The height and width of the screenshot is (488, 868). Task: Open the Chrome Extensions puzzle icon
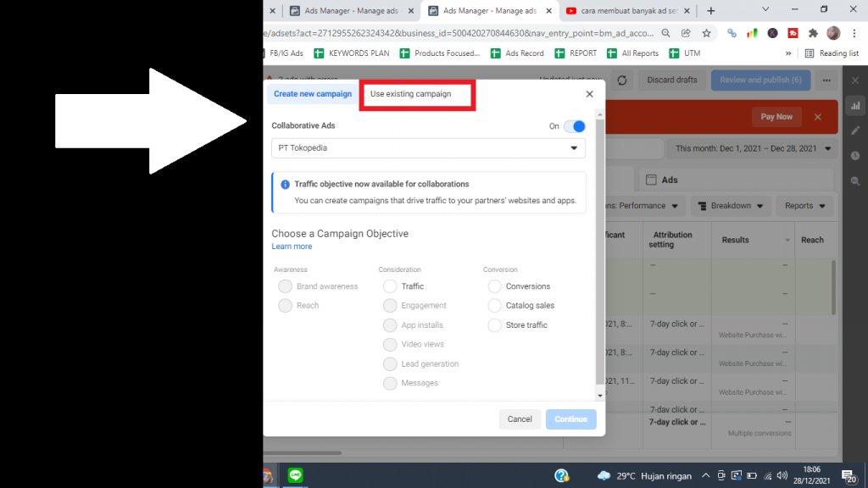coord(813,33)
